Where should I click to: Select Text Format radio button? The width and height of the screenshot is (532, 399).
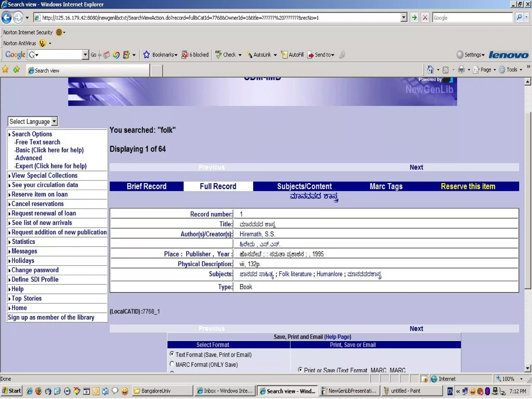(172, 354)
